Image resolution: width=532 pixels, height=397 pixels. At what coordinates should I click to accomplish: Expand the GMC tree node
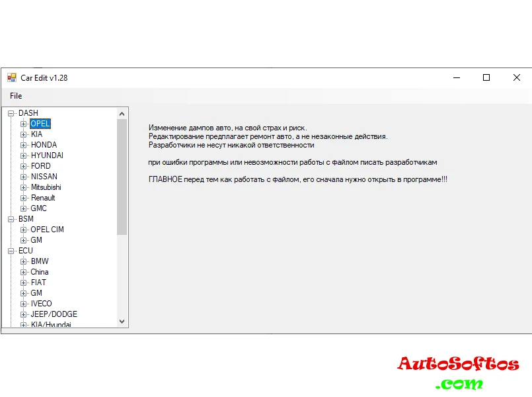click(24, 208)
